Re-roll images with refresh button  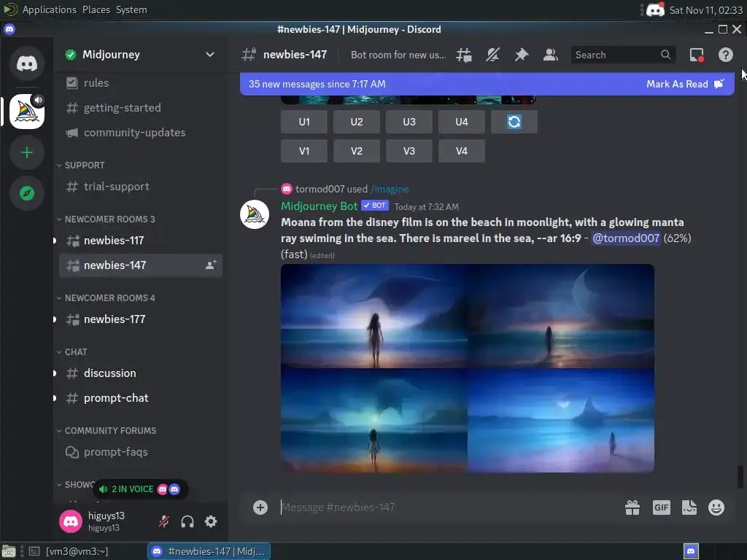click(514, 122)
